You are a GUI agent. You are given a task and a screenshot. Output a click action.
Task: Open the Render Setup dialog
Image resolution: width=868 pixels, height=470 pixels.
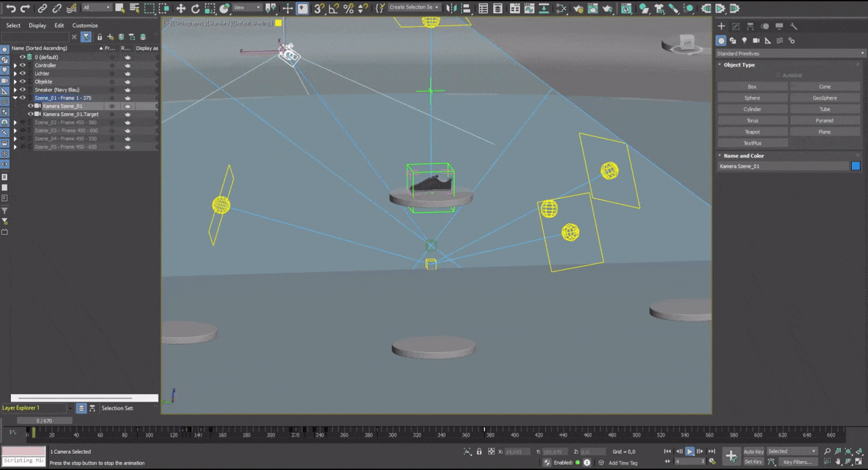pyautogui.click(x=591, y=9)
